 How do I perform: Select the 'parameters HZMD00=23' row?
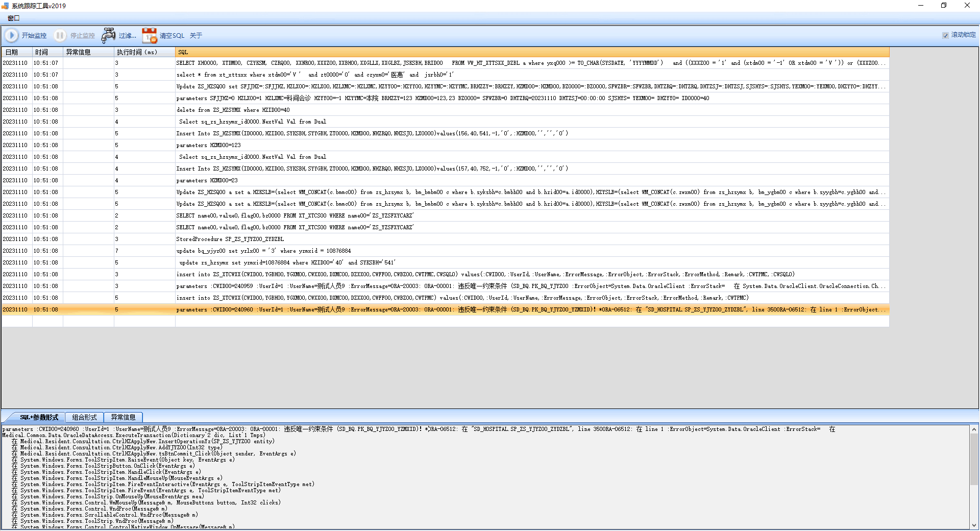tap(445, 180)
